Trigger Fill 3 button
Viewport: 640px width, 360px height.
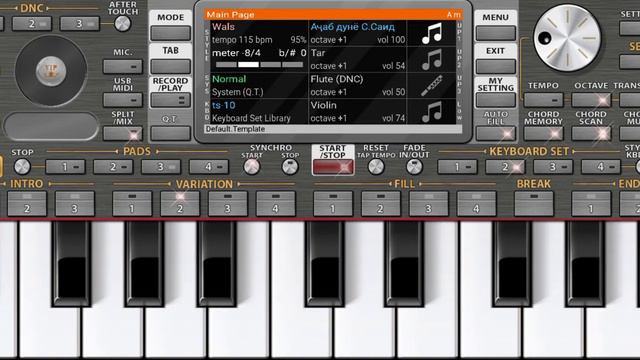pyautogui.click(x=428, y=203)
